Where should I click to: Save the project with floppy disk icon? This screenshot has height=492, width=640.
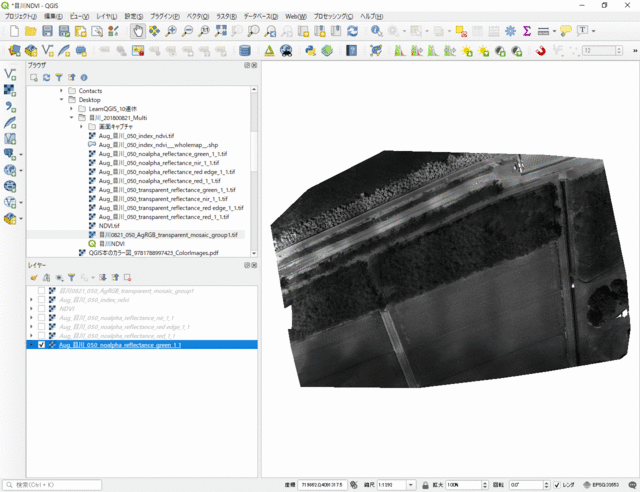tap(47, 31)
